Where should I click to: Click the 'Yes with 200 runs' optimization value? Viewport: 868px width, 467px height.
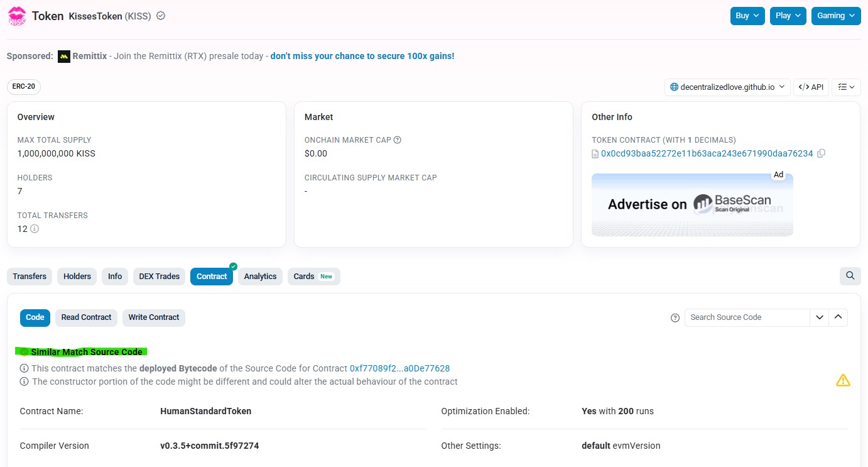[618, 411]
